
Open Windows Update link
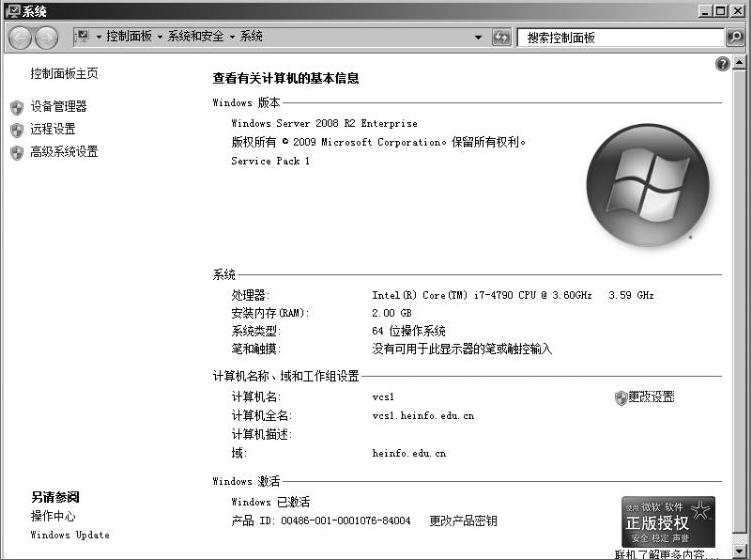(x=70, y=535)
